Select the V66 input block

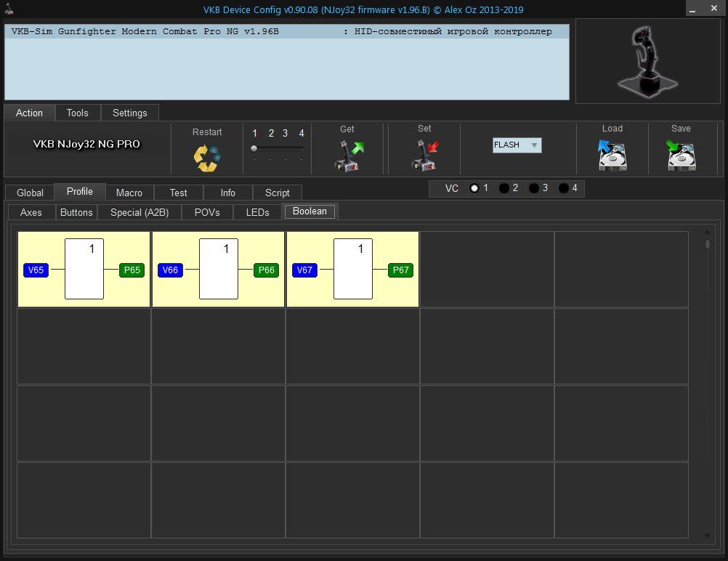pos(171,270)
